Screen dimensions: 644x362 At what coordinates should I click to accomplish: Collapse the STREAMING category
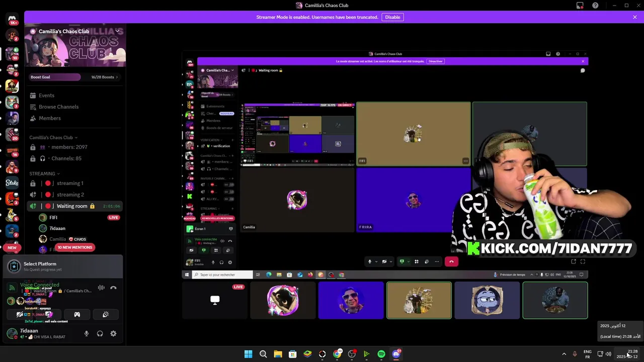(x=44, y=173)
